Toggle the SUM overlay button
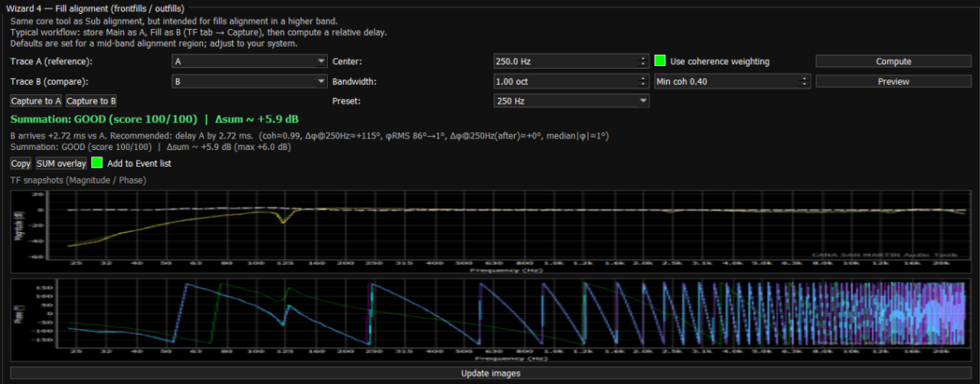The width and height of the screenshot is (980, 384). (61, 163)
